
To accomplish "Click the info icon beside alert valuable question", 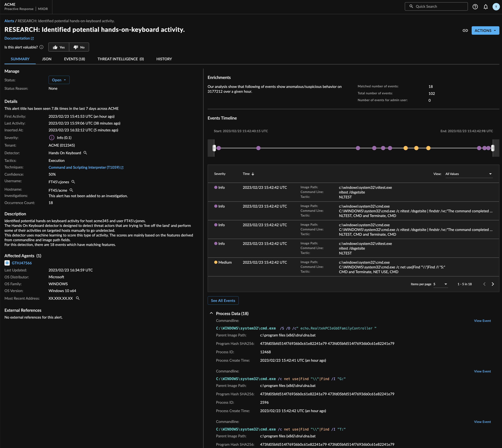I will (x=42, y=47).
